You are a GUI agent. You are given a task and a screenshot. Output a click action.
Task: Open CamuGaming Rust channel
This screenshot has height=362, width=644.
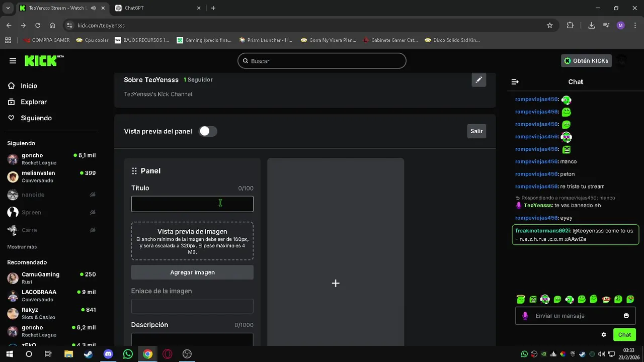[51, 278]
